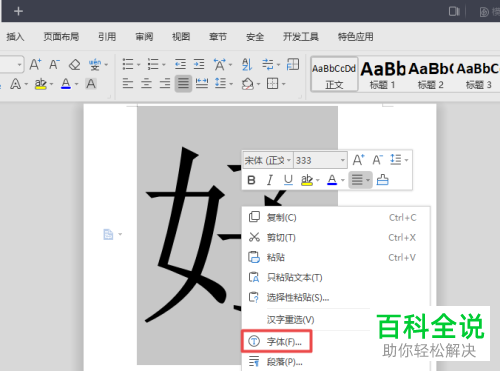500x371 pixels.
Task: Click justify alignment in mini toolbar
Action: pyautogui.click(x=357, y=180)
